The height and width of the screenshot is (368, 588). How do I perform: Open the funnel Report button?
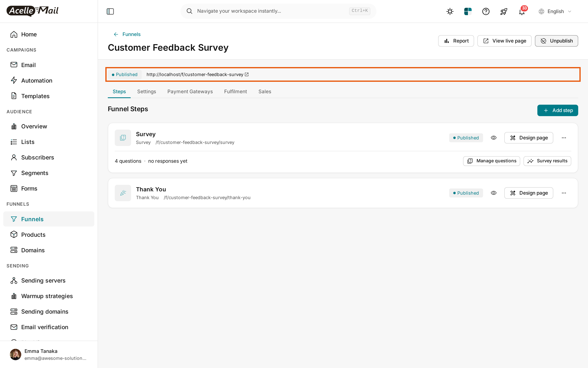[456, 41]
